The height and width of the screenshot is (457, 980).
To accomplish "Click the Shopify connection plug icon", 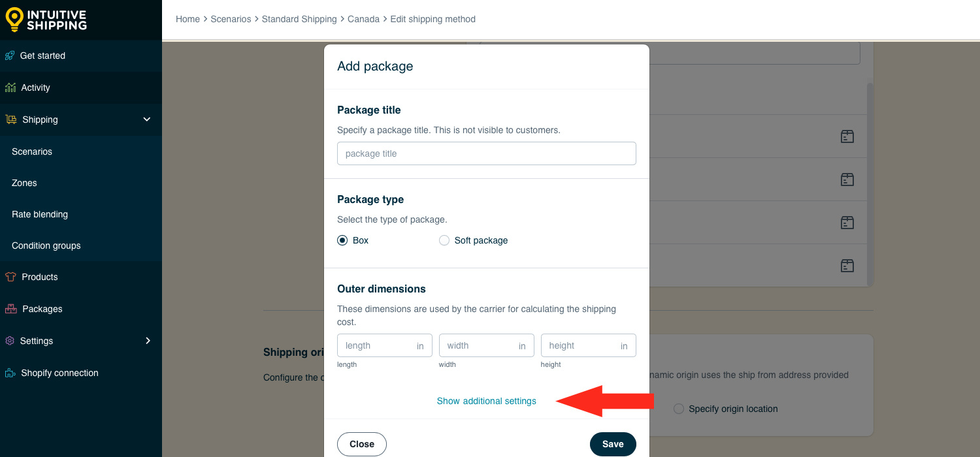I will 10,373.
